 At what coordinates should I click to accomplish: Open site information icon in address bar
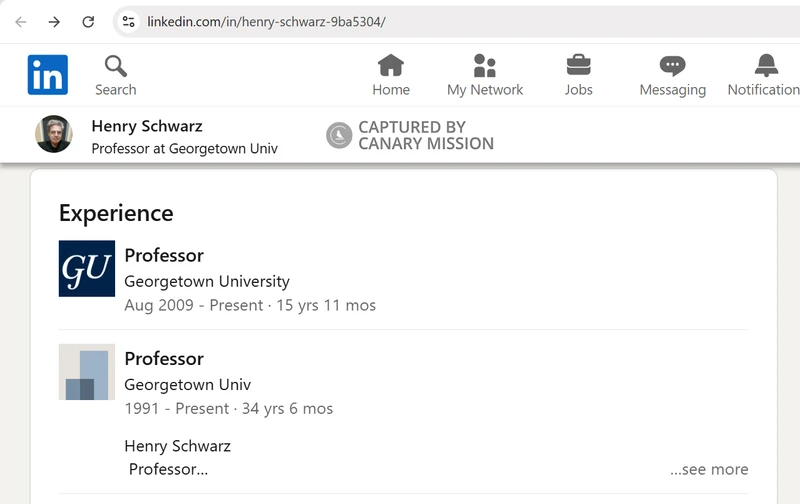pos(129,22)
